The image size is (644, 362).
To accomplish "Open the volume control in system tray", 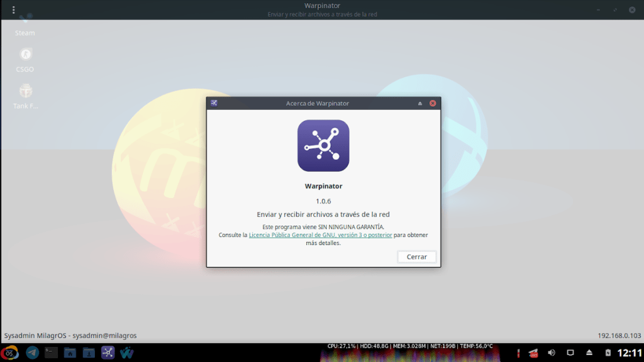I will click(552, 353).
